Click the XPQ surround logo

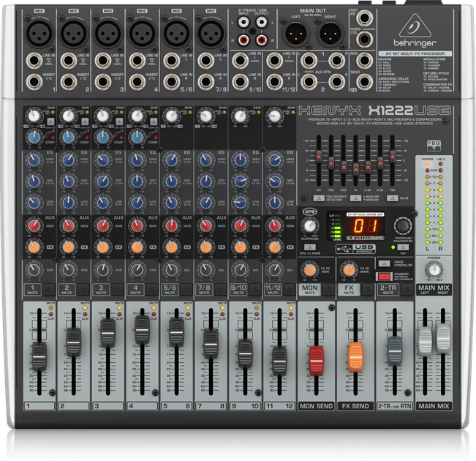click(309, 211)
